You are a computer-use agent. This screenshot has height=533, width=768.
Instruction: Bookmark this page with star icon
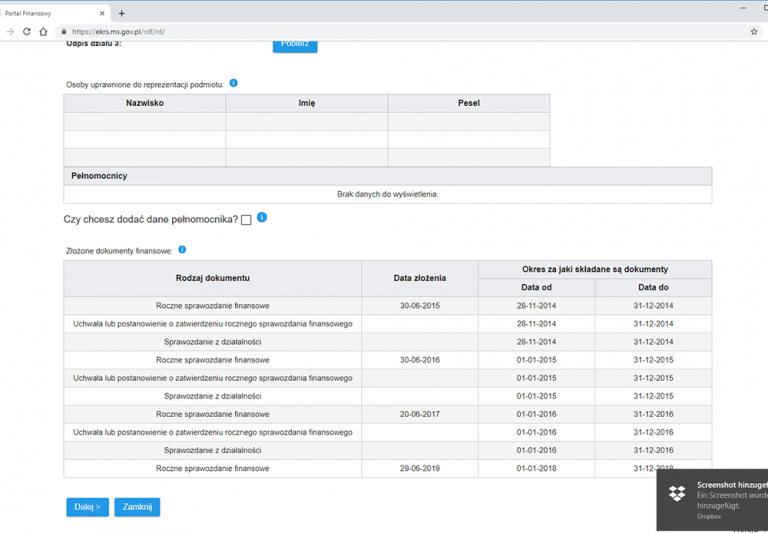753,32
